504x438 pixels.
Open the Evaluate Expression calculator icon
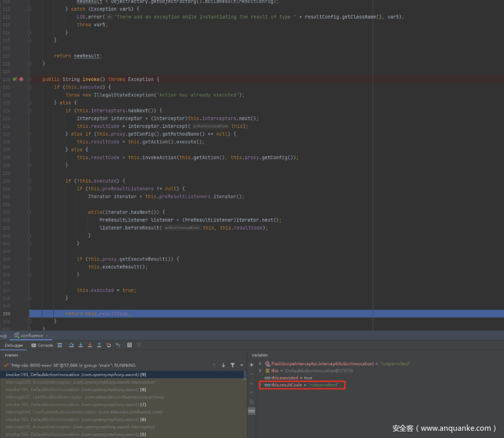[x=129, y=345]
